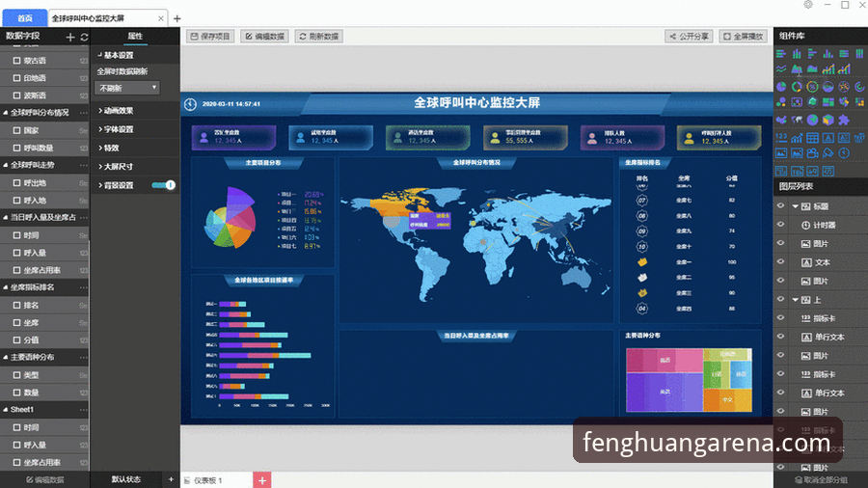This screenshot has width=868, height=488.
Task: Hide the 标题 group layer
Action: click(780, 205)
